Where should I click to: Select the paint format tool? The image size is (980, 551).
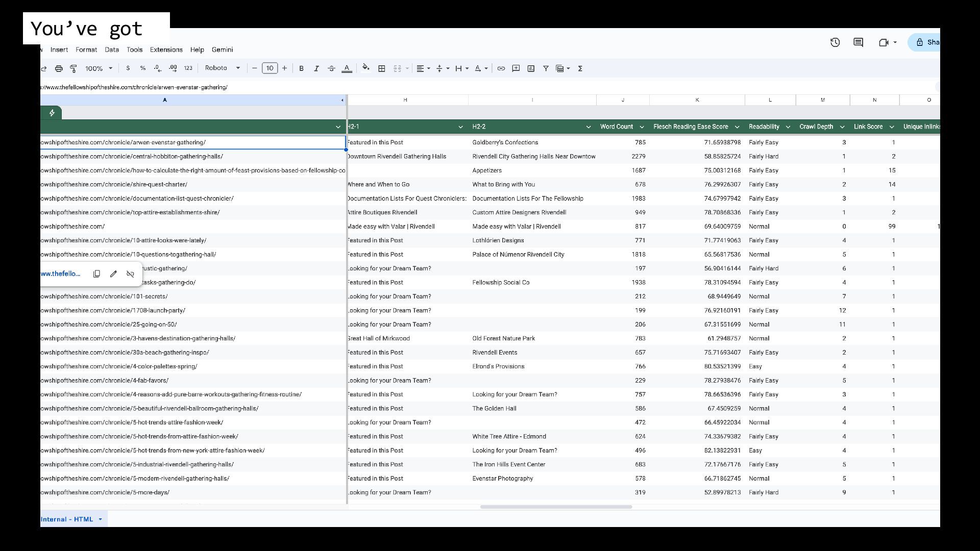73,68
